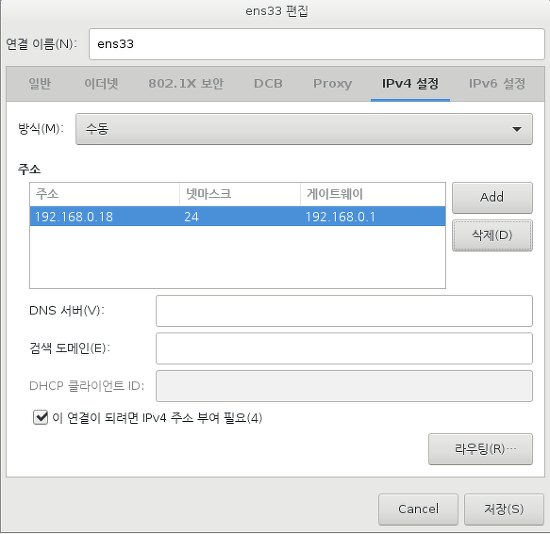Click the 넷마스크 column header
This screenshot has height=534, width=550.
click(240, 194)
